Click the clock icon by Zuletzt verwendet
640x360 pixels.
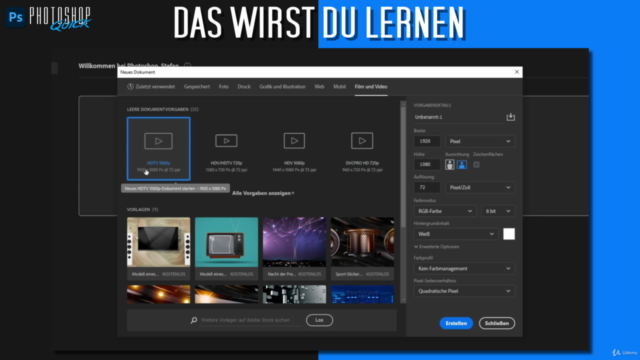[130, 87]
